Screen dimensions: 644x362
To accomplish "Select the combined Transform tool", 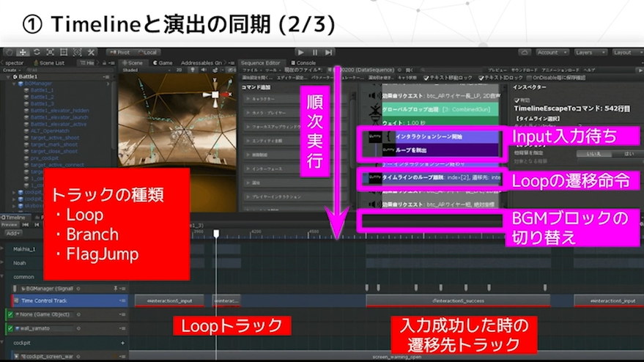I will [x=77, y=52].
